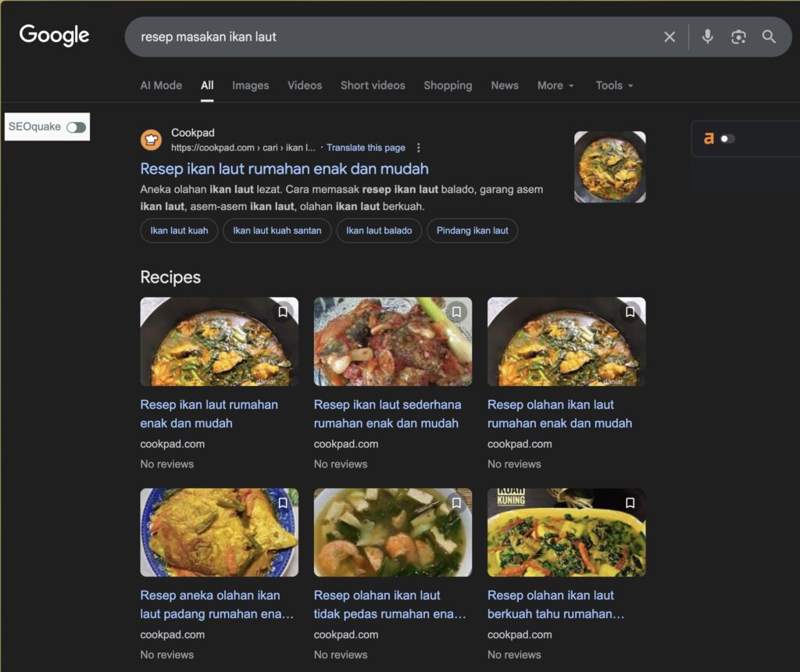Toggle the SEOquake switch on
This screenshot has width=800, height=672.
[76, 127]
